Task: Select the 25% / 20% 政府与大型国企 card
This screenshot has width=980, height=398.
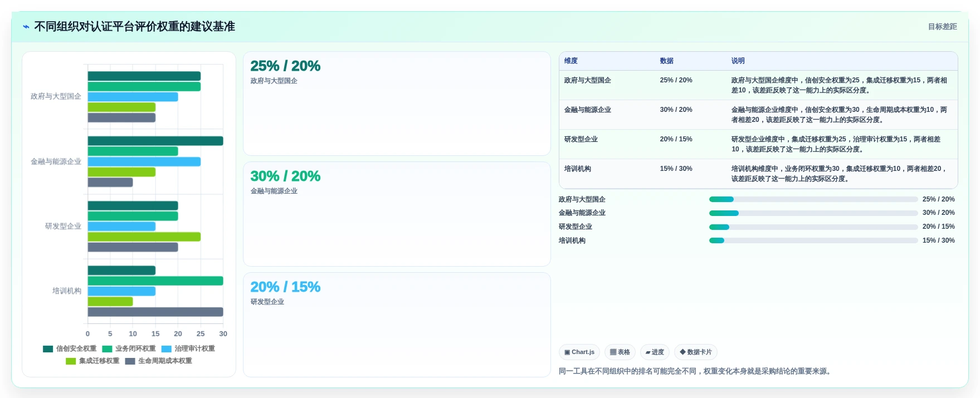Action: coord(397,104)
